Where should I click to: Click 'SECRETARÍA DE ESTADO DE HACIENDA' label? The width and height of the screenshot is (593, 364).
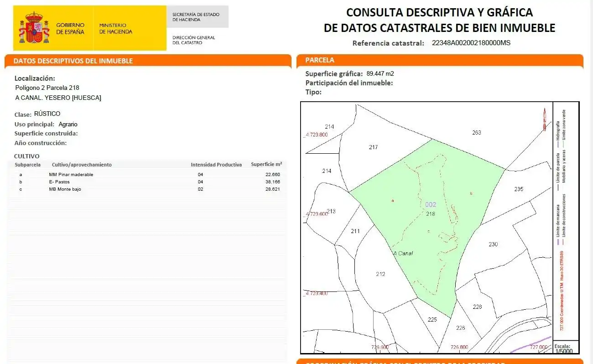[x=196, y=17]
